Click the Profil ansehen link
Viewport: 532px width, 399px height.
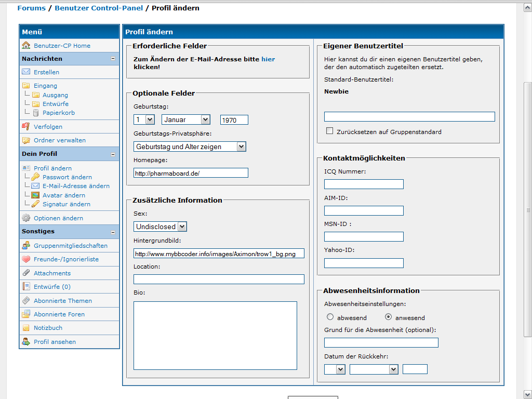click(55, 342)
